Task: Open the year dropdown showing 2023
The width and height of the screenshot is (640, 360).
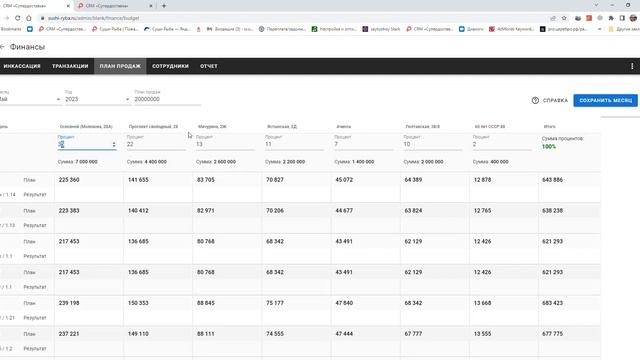Action: pos(97,99)
